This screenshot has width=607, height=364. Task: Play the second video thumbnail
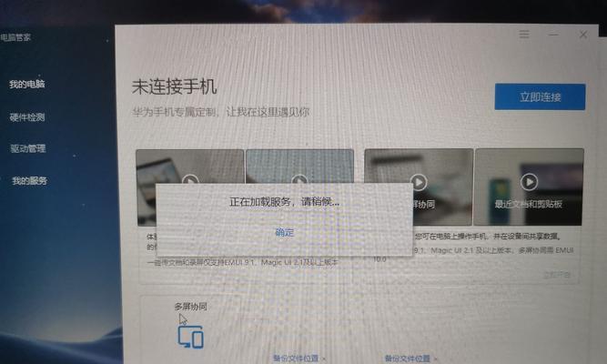coord(299,179)
